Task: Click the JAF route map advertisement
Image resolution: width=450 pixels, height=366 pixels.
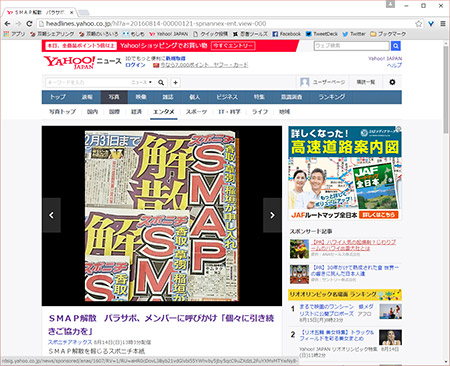Action: click(345, 173)
